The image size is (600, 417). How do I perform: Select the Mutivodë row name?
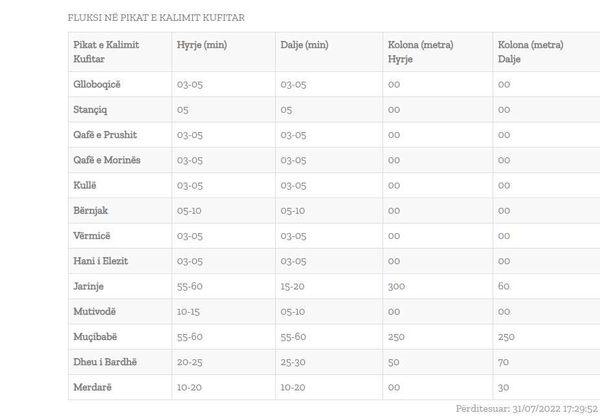[95, 311]
